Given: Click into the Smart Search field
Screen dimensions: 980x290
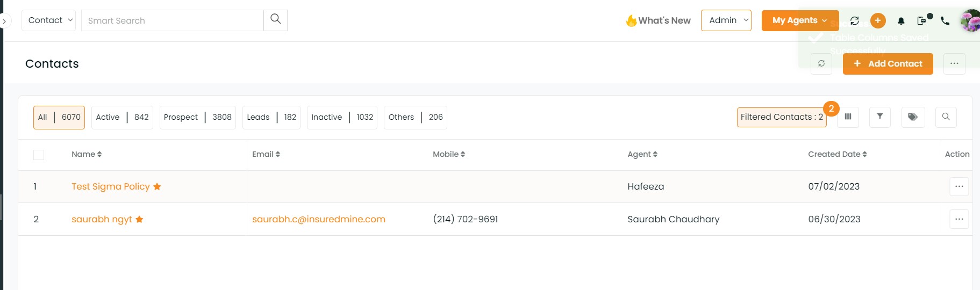Looking at the screenshot, I should pos(172,20).
